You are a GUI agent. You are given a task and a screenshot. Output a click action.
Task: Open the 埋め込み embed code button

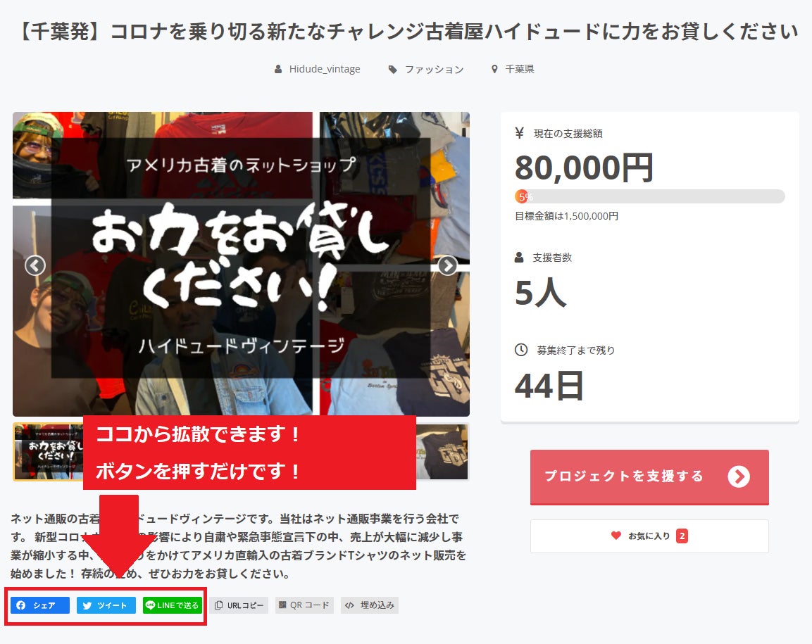pos(370,605)
